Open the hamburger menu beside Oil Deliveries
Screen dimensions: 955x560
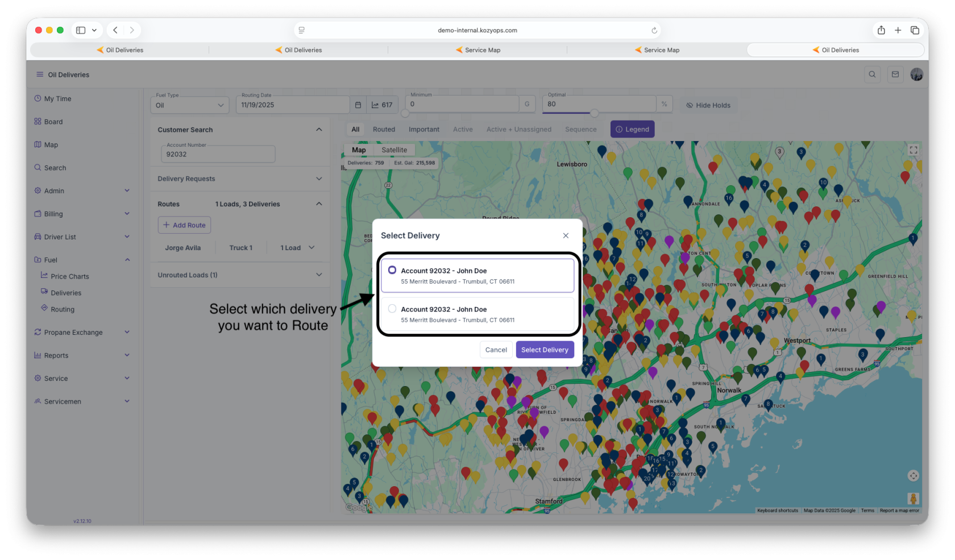click(40, 74)
